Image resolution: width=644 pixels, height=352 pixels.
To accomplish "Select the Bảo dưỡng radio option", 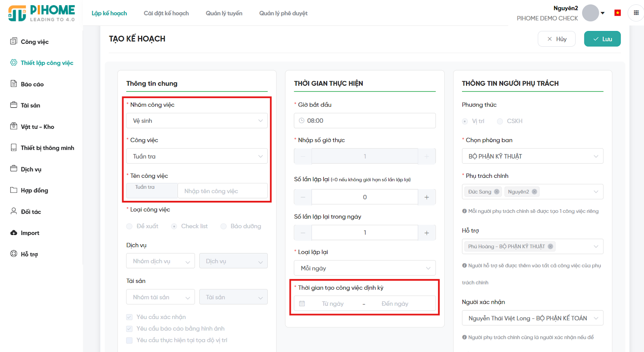I will pyautogui.click(x=224, y=226).
